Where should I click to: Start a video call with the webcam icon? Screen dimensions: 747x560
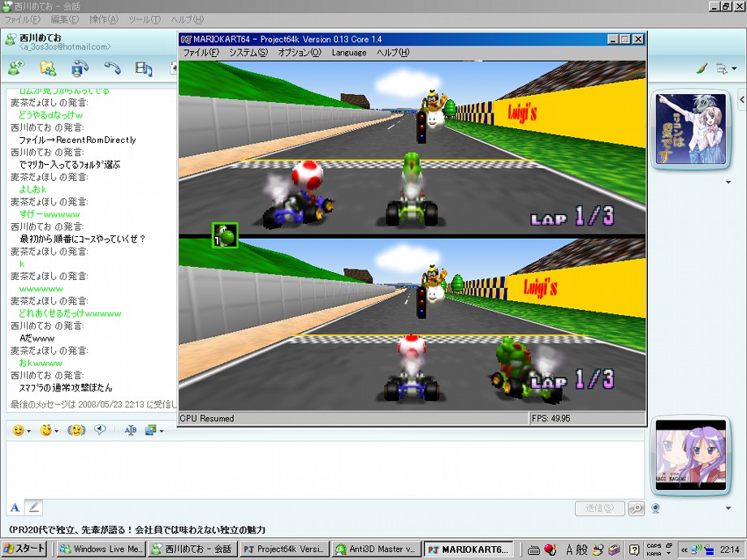pyautogui.click(x=80, y=68)
